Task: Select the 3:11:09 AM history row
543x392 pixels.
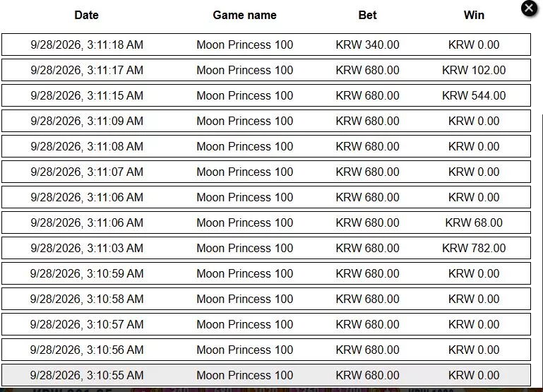Action: tap(266, 121)
